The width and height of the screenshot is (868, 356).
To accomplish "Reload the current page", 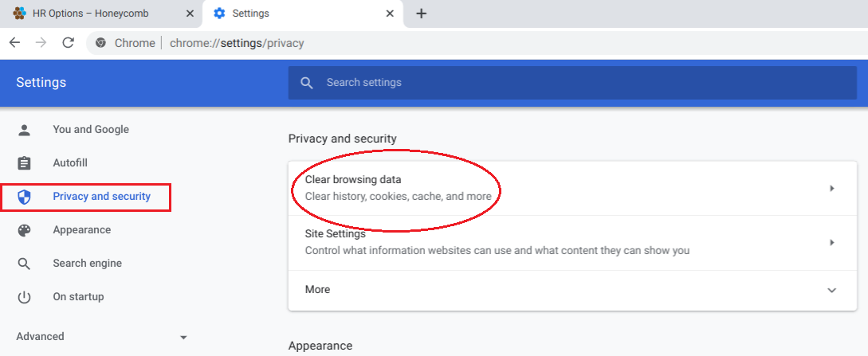I will [x=68, y=43].
